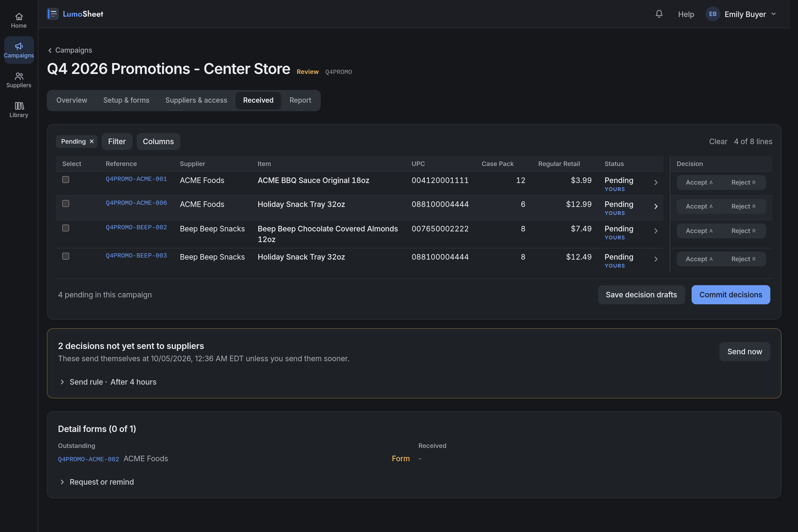This screenshot has height=532, width=798.
Task: Click Clear selection link
Action: (718, 142)
